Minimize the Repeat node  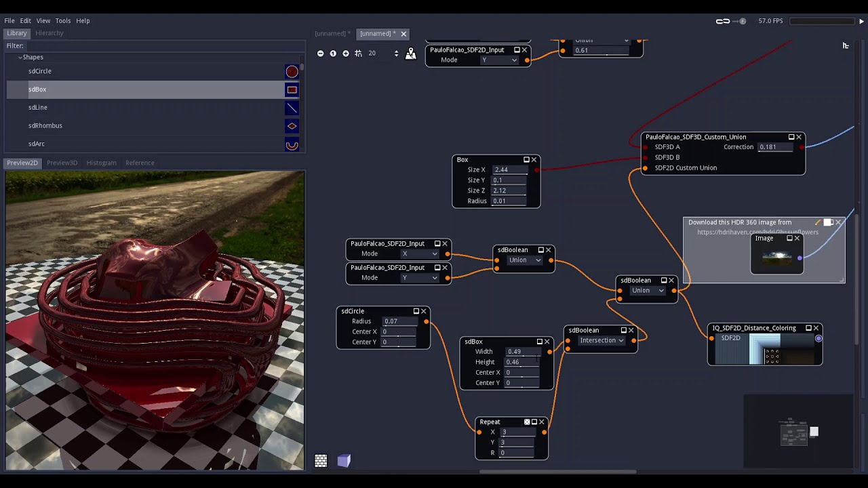534,422
